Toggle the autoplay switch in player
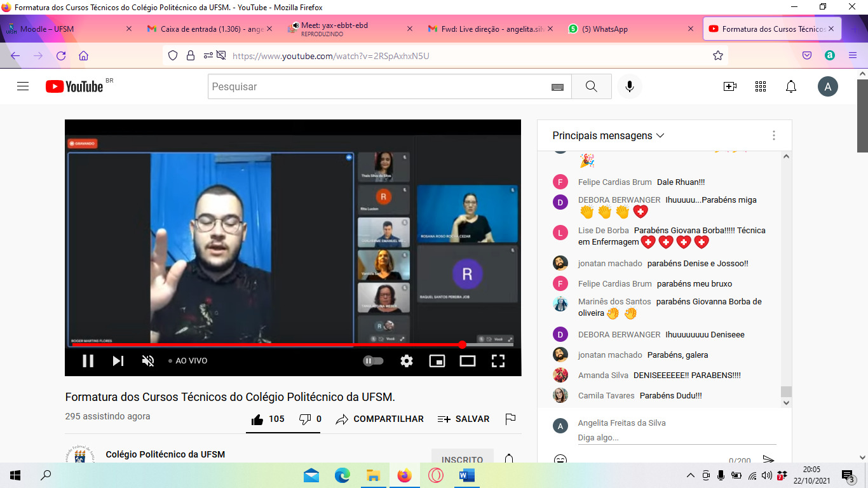Screen dimensions: 868x488 [x=373, y=361]
